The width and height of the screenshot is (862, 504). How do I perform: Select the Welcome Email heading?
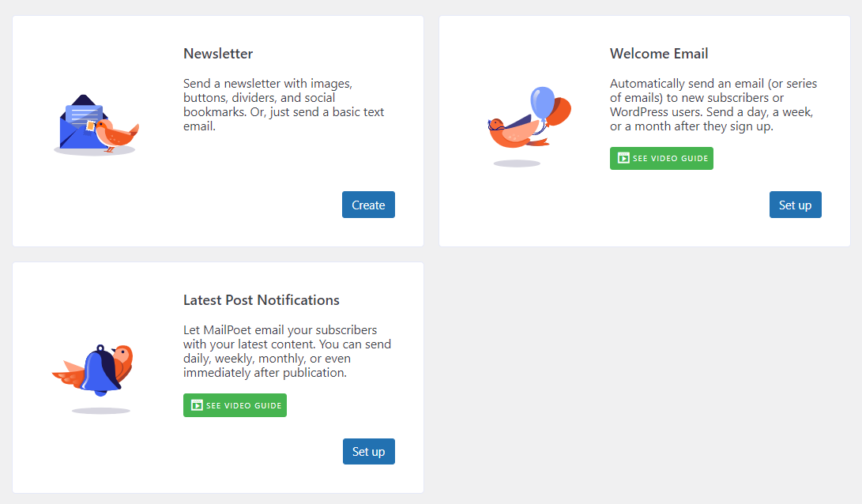click(659, 54)
